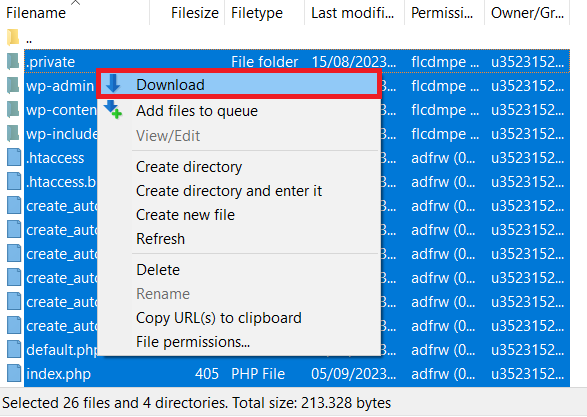Select the default.php file name
The image size is (587, 417).
[61, 350]
